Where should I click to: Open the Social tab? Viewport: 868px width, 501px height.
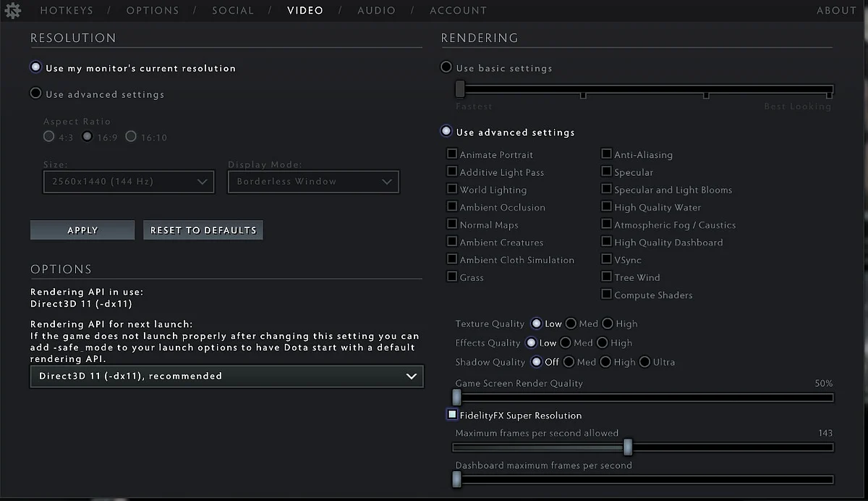(233, 10)
